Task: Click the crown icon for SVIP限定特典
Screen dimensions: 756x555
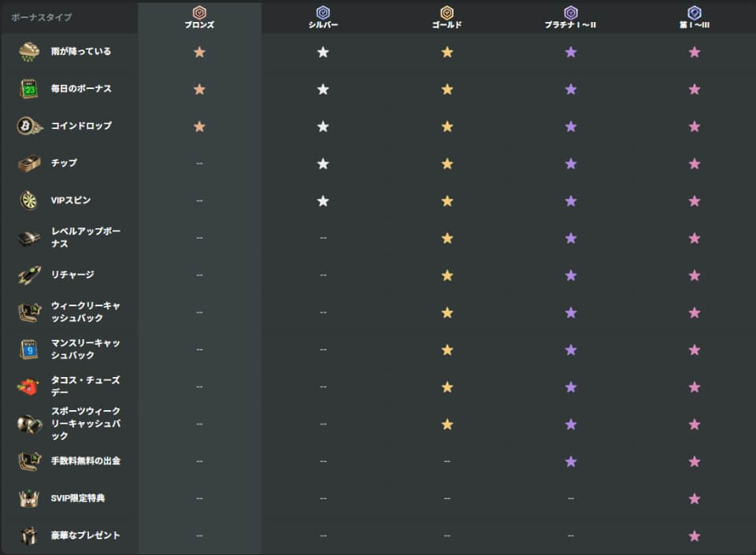Action: tap(29, 498)
